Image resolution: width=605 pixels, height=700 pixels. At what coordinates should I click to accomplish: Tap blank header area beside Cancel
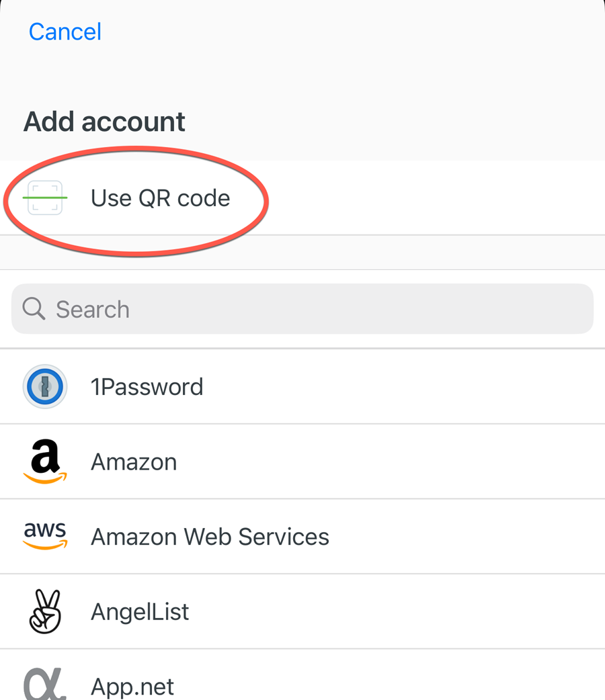tap(353, 32)
